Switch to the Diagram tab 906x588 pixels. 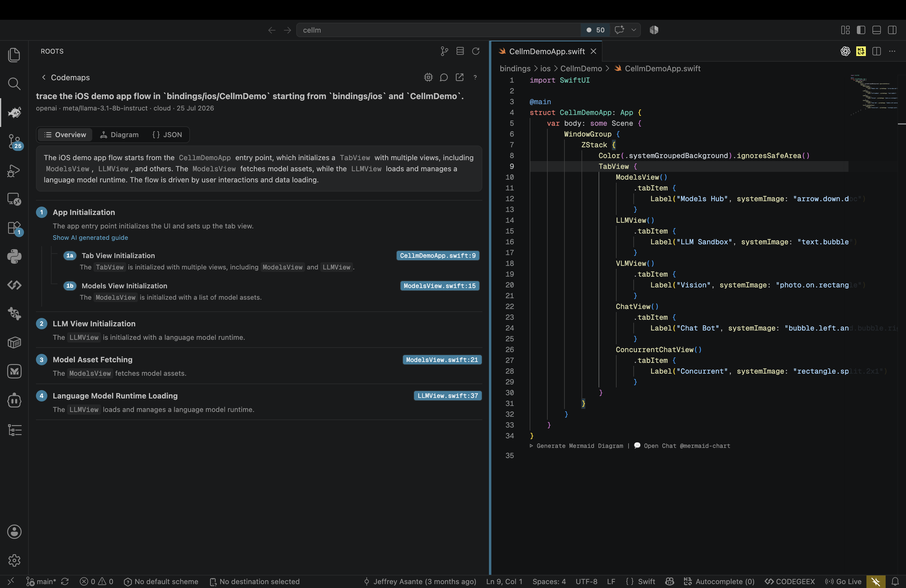[119, 135]
